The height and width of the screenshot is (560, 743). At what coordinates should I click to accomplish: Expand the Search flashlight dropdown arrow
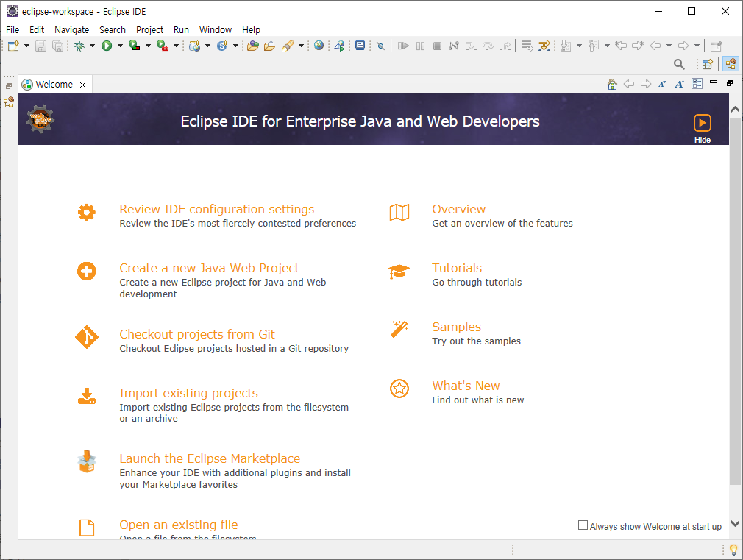click(301, 46)
